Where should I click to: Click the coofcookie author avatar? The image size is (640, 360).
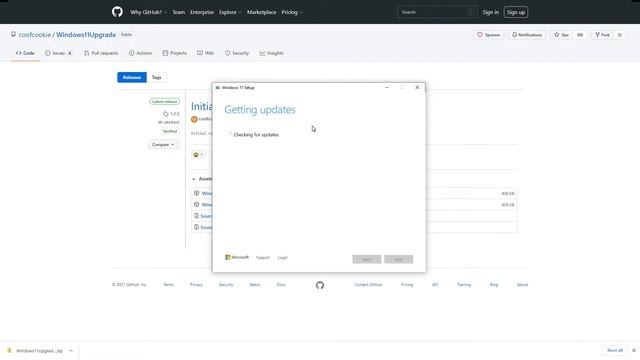(x=194, y=119)
